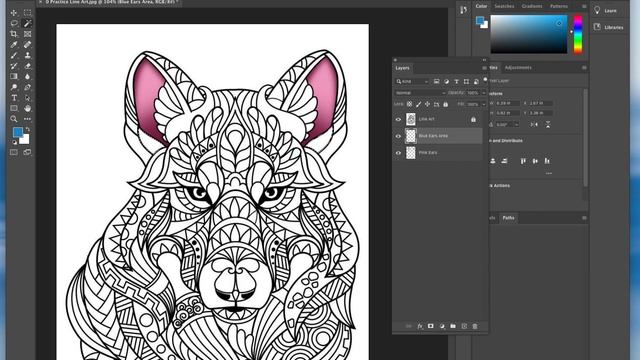Lock image pixels with brush lock icon
The width and height of the screenshot is (640, 360).
pyautogui.click(x=418, y=104)
